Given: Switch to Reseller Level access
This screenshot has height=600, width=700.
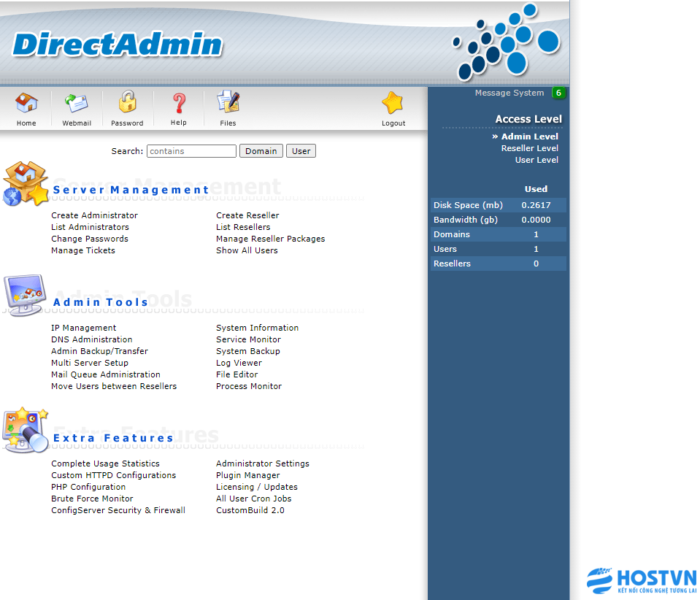Looking at the screenshot, I should point(529,148).
